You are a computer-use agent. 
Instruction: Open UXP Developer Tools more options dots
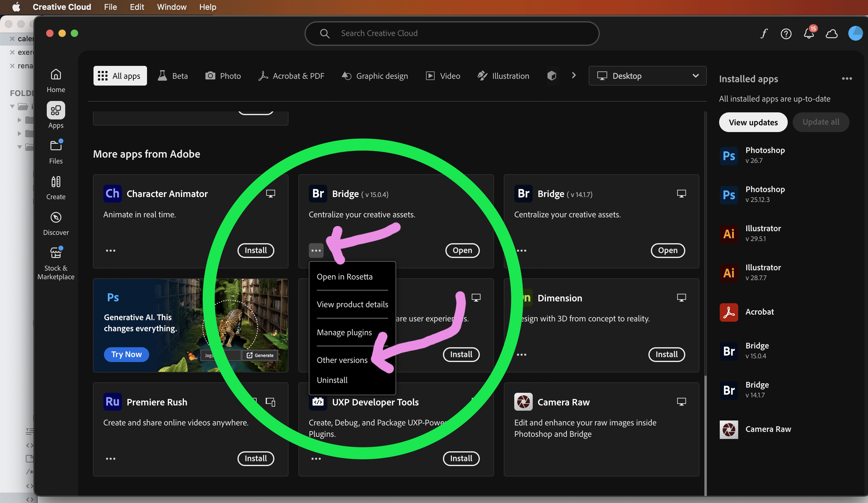pyautogui.click(x=316, y=459)
